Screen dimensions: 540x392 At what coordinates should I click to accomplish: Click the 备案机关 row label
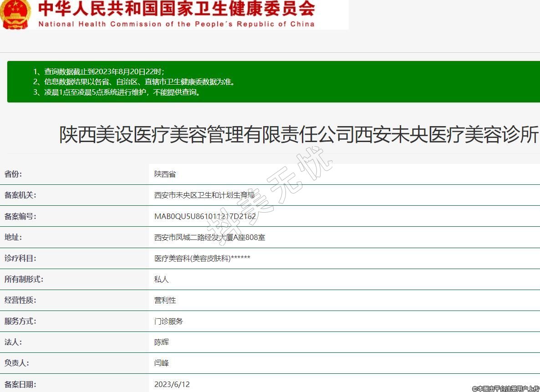click(20, 195)
